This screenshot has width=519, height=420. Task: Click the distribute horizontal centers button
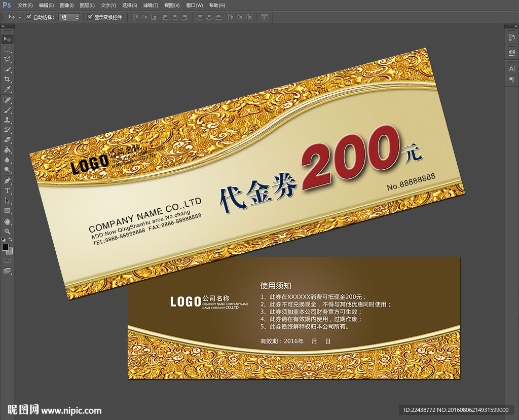tap(240, 17)
